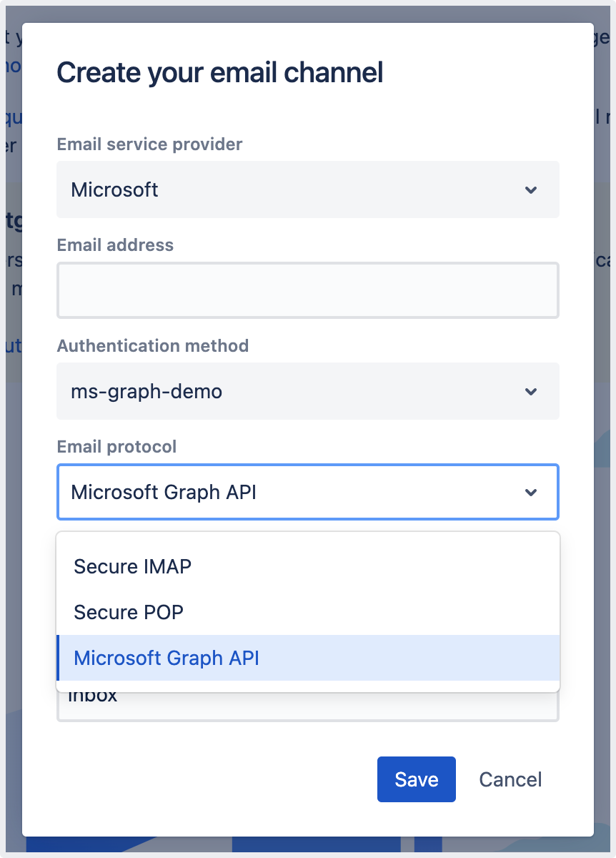Screen dimensions: 616x858
Task: Click the "Email protocol" label text
Action: click(x=116, y=447)
